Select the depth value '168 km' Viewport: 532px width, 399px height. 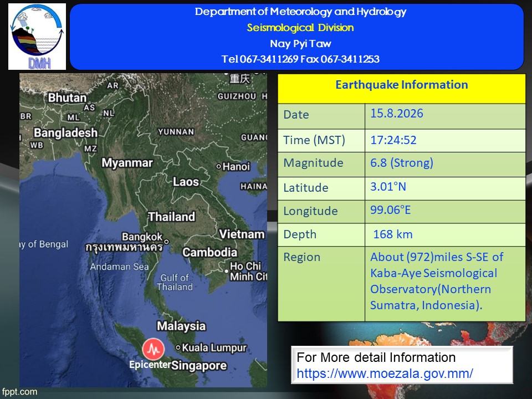[393, 234]
